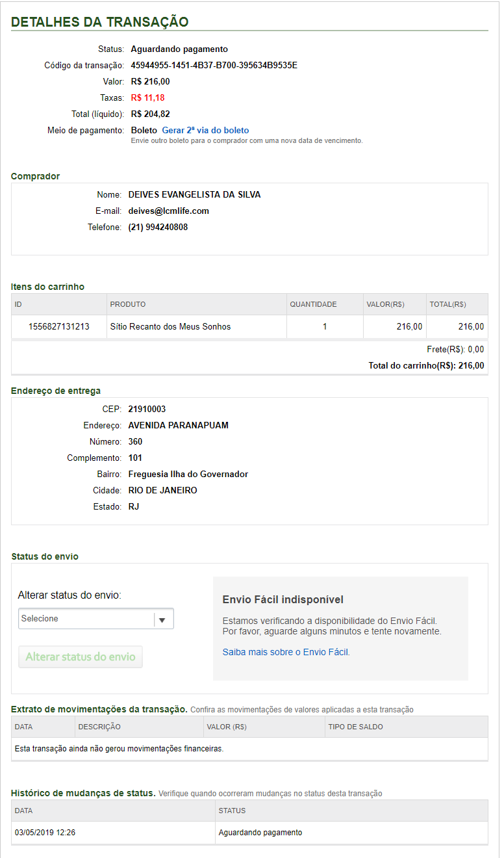504x858 pixels.
Task: Click the TOTAL(R$) column header
Action: pyautogui.click(x=447, y=304)
